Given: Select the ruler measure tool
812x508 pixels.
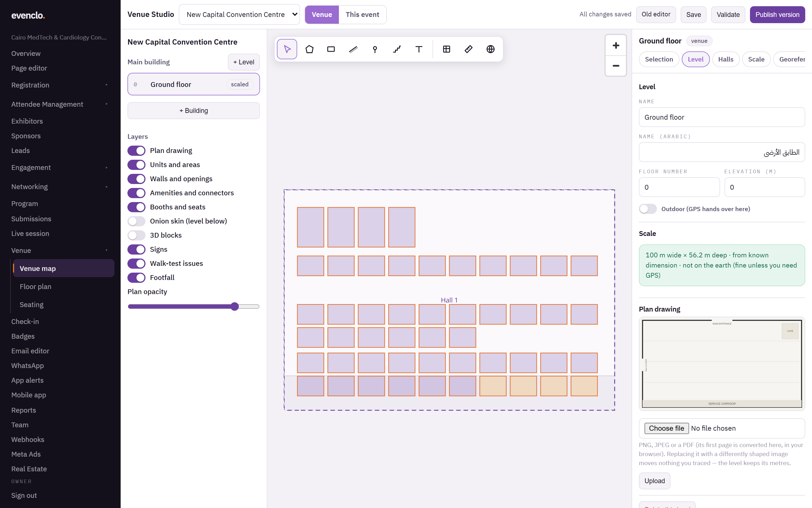Looking at the screenshot, I should click(468, 49).
